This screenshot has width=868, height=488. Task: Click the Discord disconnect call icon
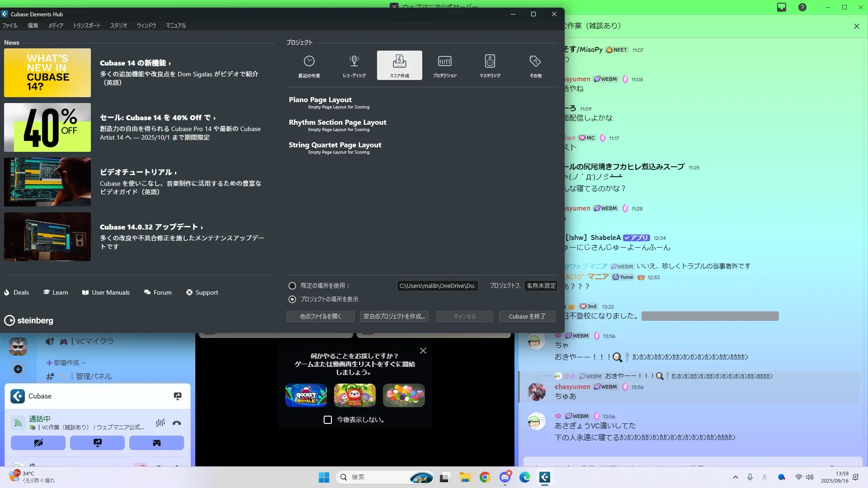click(177, 423)
